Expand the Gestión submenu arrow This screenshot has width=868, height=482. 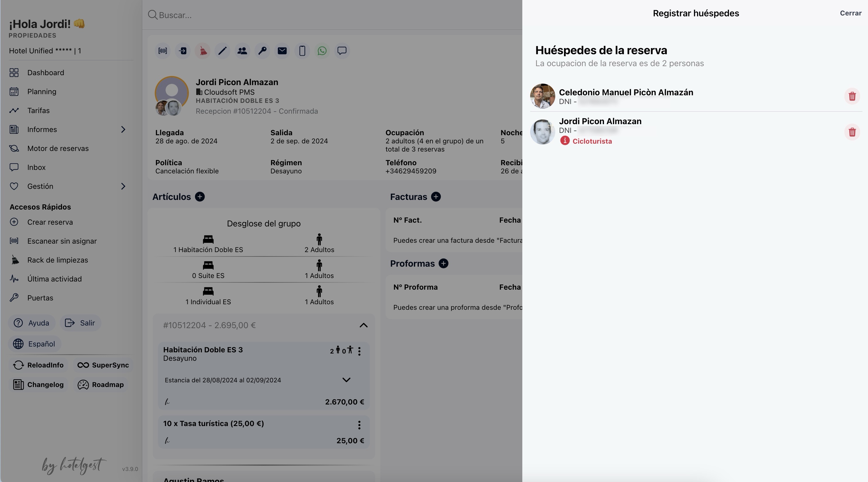(x=123, y=186)
